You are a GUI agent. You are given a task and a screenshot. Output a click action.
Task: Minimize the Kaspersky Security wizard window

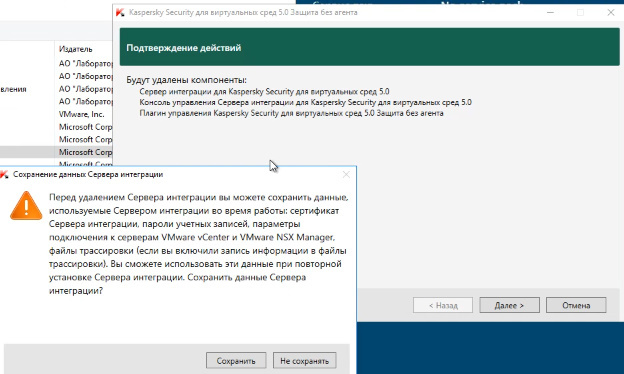[x=550, y=13]
